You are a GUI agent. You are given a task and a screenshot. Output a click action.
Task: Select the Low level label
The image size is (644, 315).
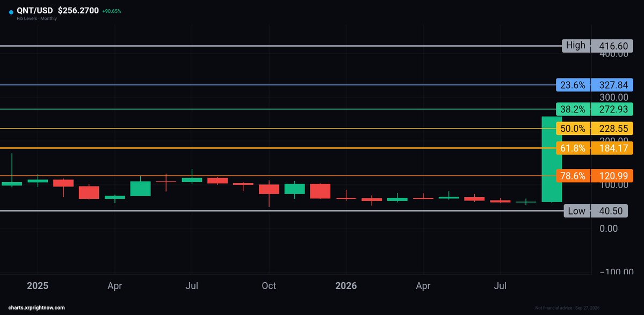coord(577,211)
